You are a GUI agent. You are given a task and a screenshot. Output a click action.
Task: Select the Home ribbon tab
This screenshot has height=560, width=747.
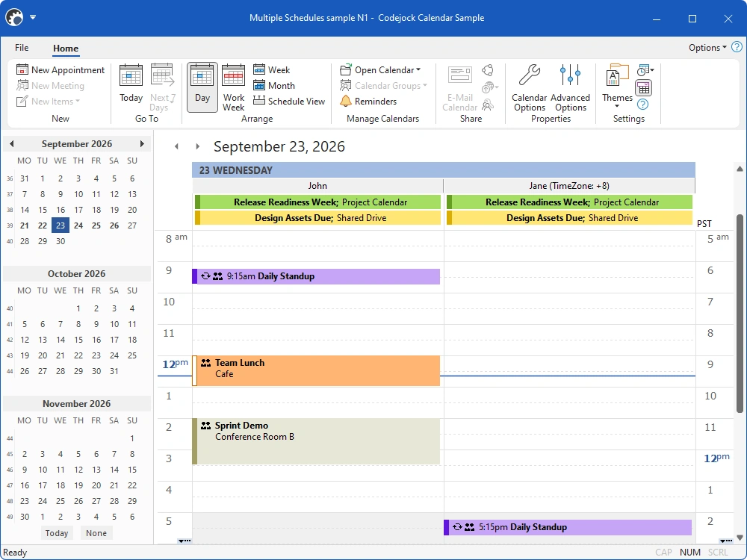click(66, 48)
